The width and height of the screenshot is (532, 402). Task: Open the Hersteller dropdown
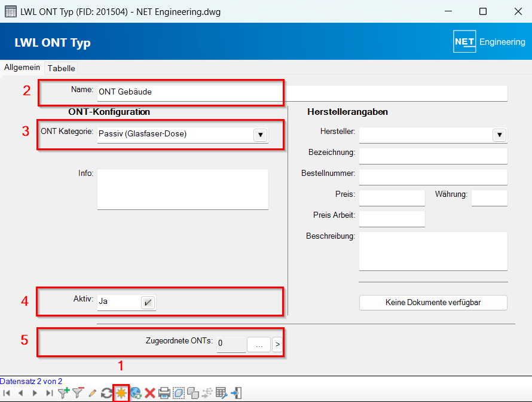[499, 135]
